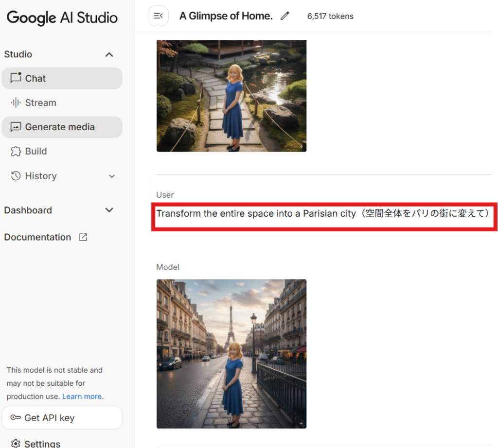Click the 6,517 tokens count
The height and width of the screenshot is (448, 498).
coord(330,16)
